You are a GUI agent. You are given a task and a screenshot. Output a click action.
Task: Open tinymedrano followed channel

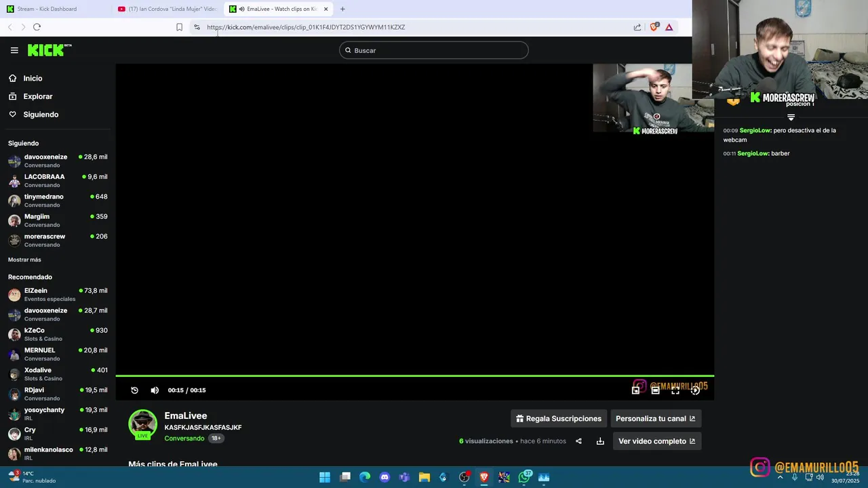click(58, 201)
